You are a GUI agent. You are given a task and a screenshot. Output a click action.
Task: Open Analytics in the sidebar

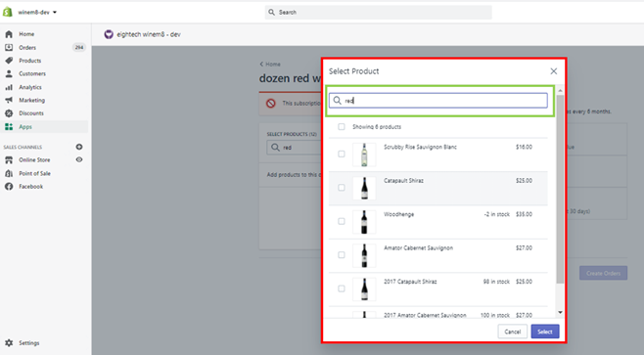[30, 87]
